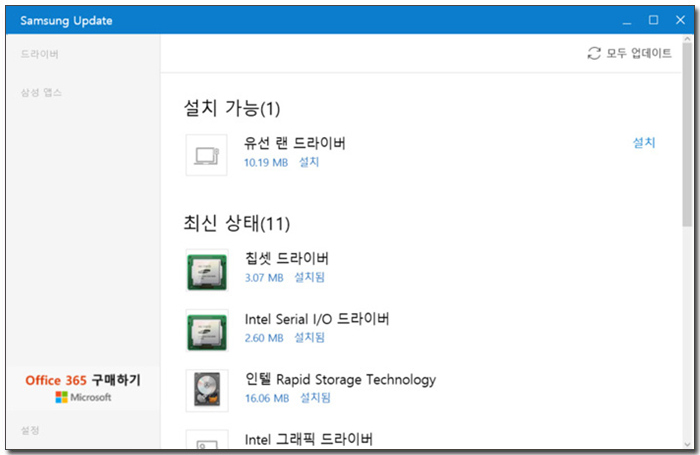Click the 16.06 MB size text
The height and width of the screenshot is (455, 700).
tap(267, 398)
